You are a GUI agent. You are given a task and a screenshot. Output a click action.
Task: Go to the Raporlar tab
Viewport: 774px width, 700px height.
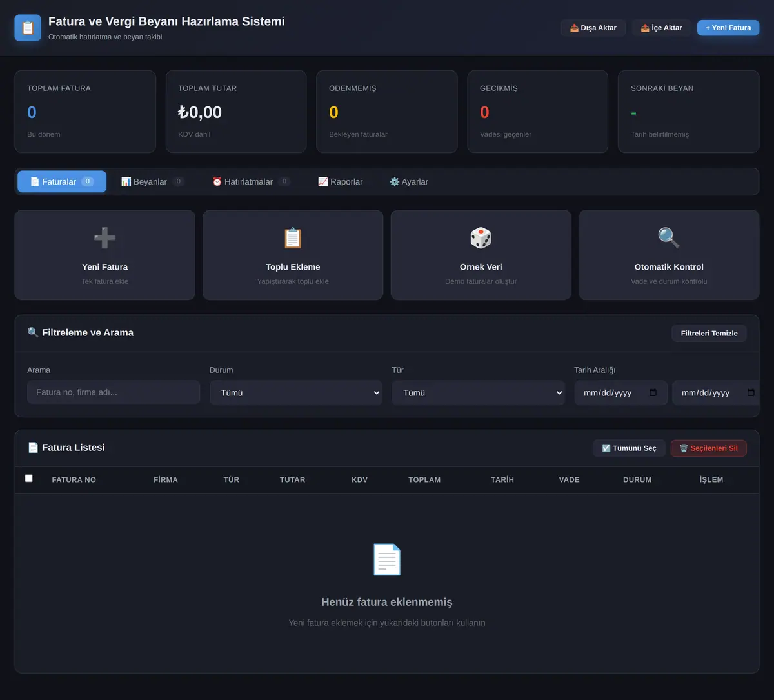coord(341,182)
